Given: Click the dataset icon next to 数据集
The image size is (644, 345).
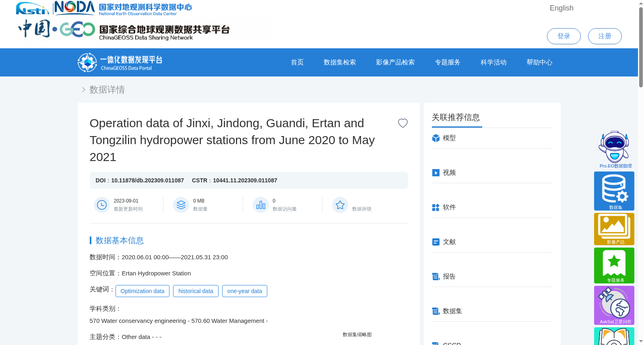Looking at the screenshot, I should click(x=436, y=311).
